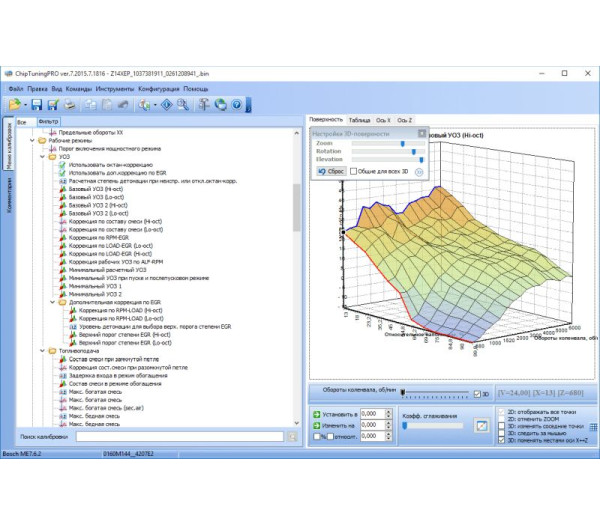Click the 'Установить в' button
The width and height of the screenshot is (600, 525).
pos(333,412)
